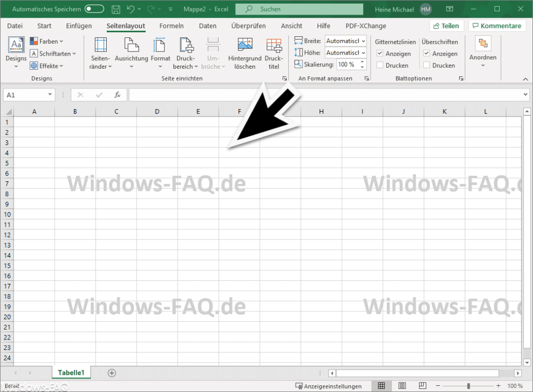Screen dimensions: 533x392
Task: Switch to Page Layout view icon
Action: [x=402, y=386]
